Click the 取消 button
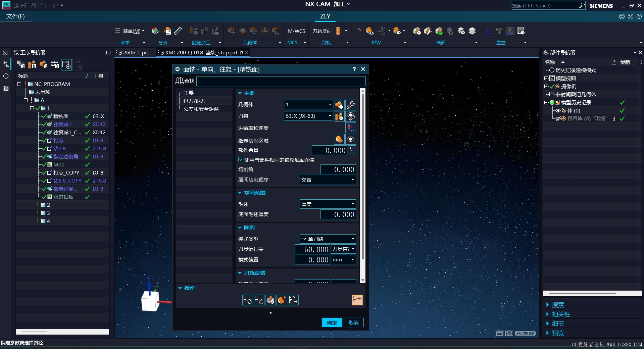Screen dimensions: 644x349 click(354, 322)
